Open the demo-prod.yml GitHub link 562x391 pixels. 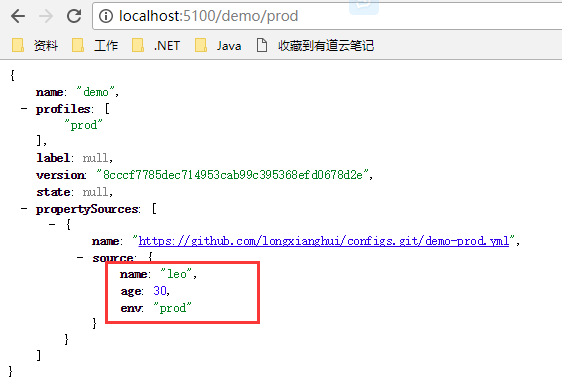[x=324, y=241]
